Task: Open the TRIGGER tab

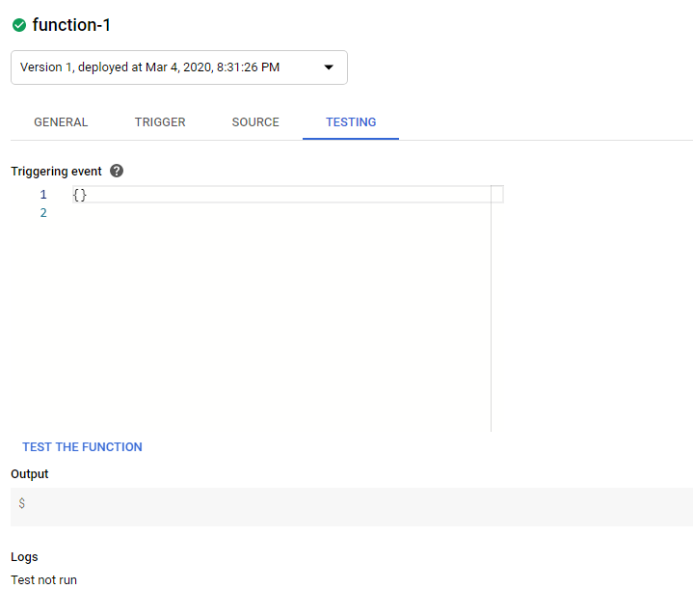Action: [x=160, y=122]
